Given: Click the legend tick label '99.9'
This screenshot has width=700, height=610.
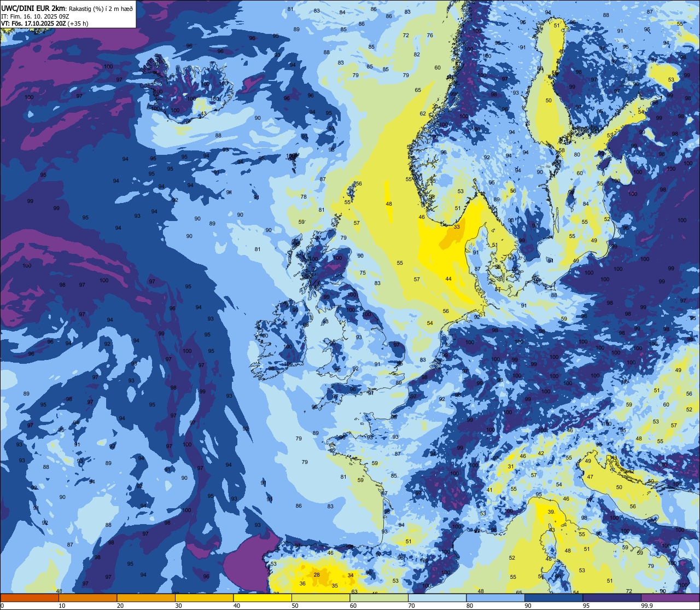Looking at the screenshot, I should point(647,606).
